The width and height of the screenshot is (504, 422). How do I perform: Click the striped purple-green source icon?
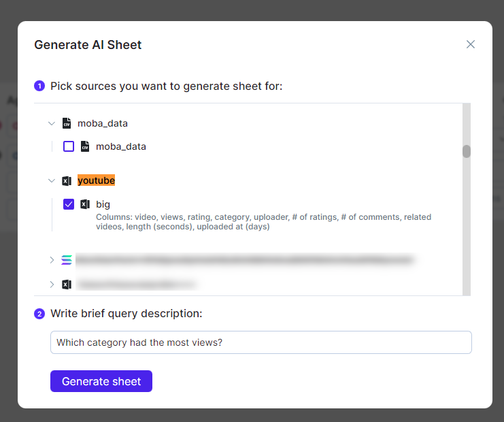pos(67,260)
